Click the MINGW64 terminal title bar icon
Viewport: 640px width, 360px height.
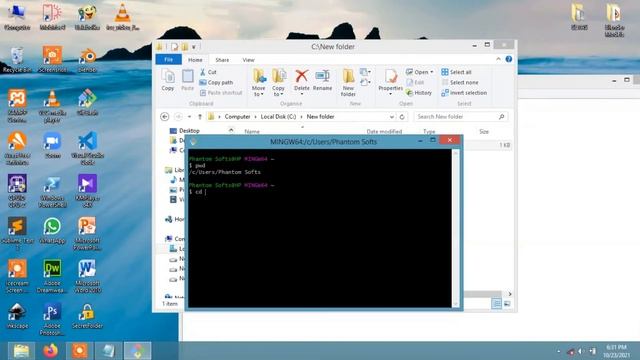pyautogui.click(x=193, y=142)
